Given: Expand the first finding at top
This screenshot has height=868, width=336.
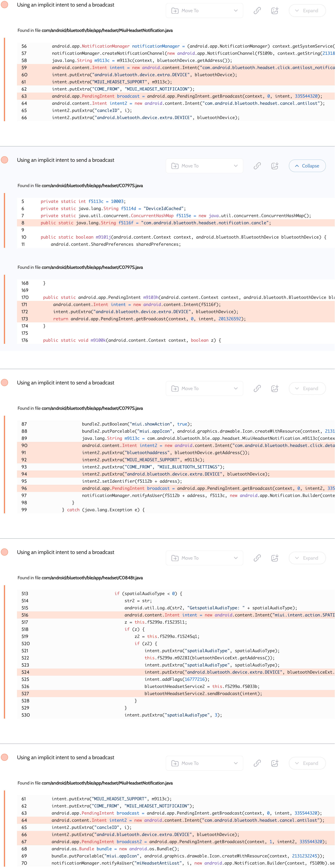Looking at the screenshot, I should tap(307, 10).
